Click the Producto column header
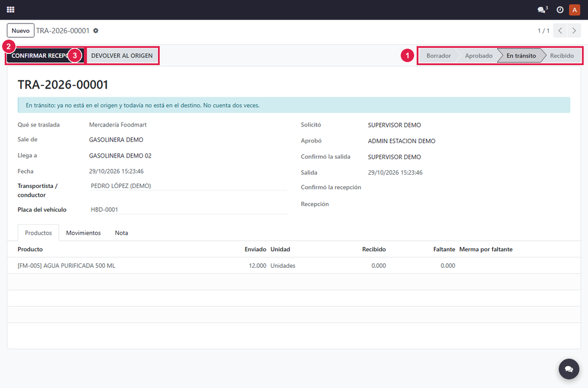 click(30, 249)
